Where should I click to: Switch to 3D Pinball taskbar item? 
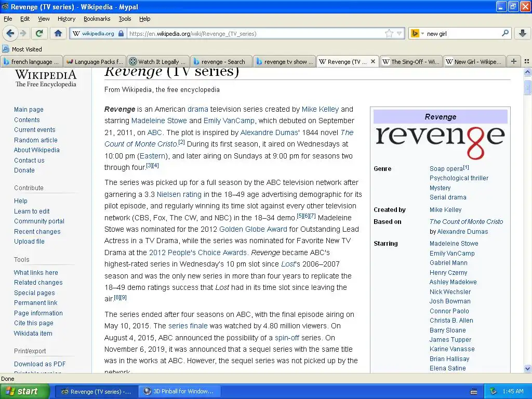[180, 391]
